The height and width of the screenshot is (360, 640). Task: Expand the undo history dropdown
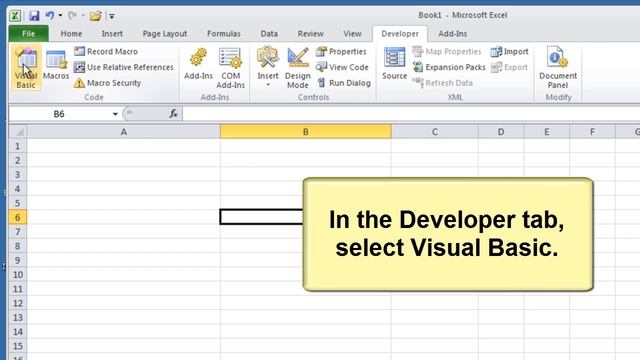[60, 16]
